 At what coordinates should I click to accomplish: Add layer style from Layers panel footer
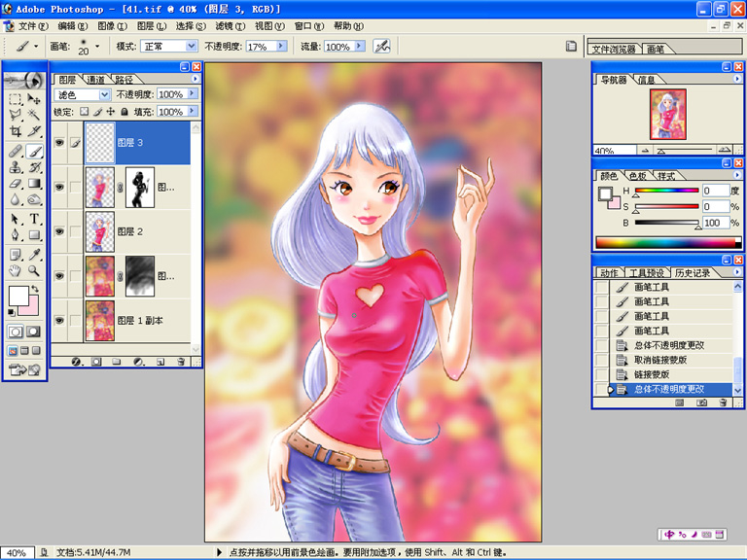coord(76,362)
